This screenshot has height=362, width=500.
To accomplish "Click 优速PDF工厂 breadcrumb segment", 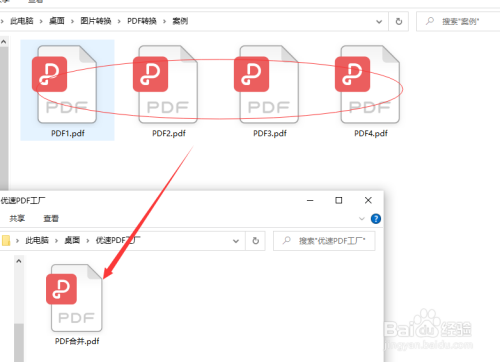I will pos(118,240).
